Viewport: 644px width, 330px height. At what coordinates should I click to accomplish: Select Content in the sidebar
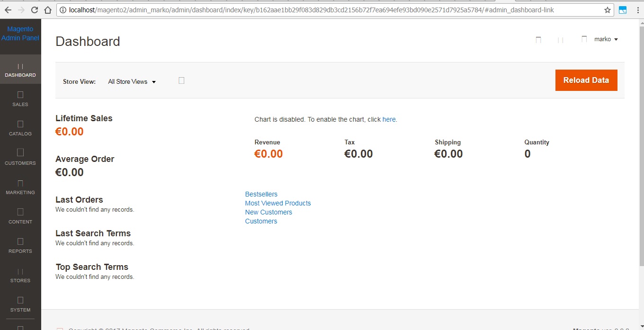20,216
